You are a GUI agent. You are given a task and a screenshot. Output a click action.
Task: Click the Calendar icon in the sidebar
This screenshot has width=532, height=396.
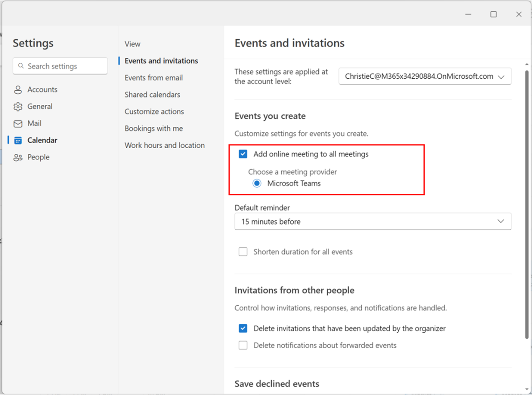pos(19,140)
